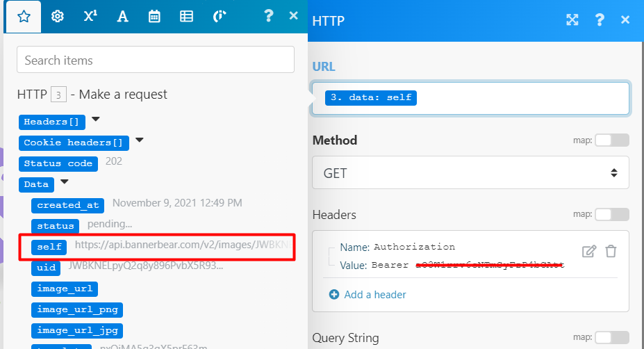Open text and binary functions tab
Screen dimensions: 644x349
pyautogui.click(x=122, y=17)
